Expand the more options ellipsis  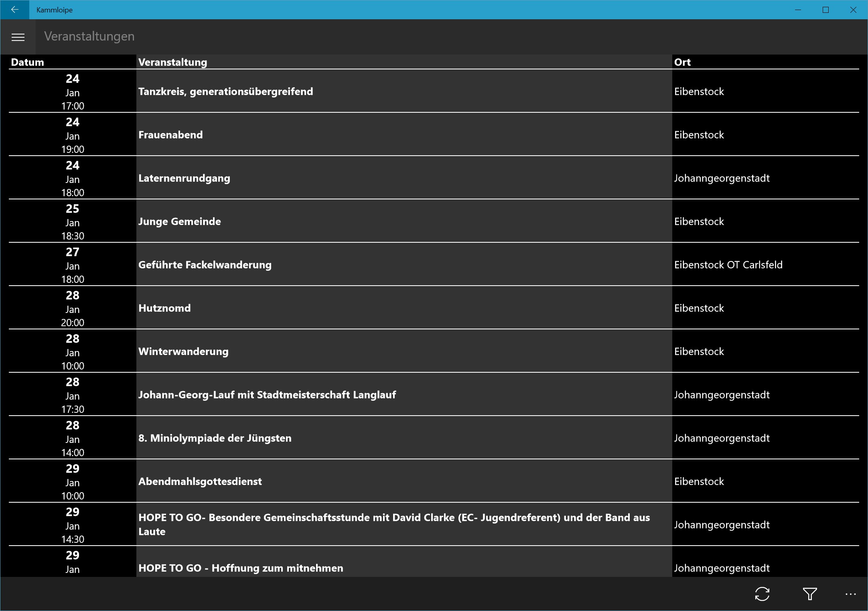pos(850,594)
